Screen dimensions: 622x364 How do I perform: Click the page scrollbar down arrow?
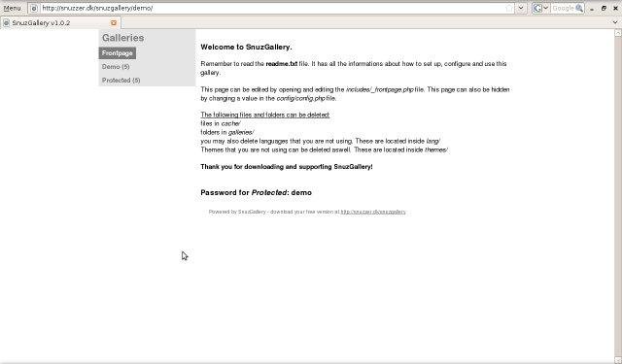point(618,360)
